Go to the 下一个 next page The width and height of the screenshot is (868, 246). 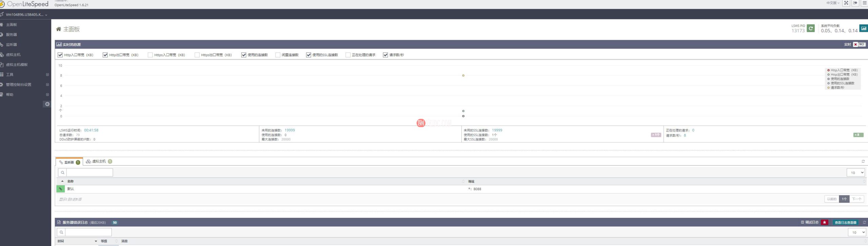[856, 199]
